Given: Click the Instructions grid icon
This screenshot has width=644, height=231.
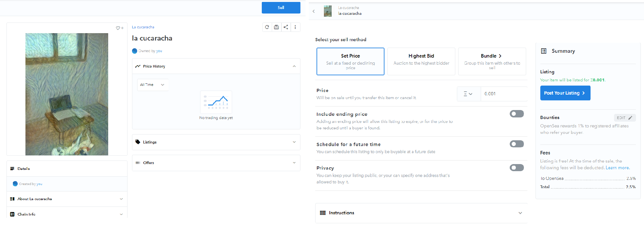Looking at the screenshot, I should [323, 213].
